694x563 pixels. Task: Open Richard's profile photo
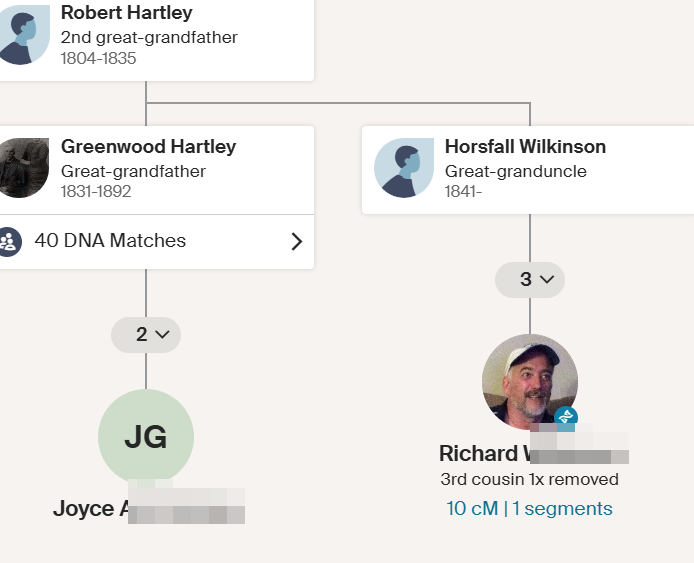[x=529, y=381]
